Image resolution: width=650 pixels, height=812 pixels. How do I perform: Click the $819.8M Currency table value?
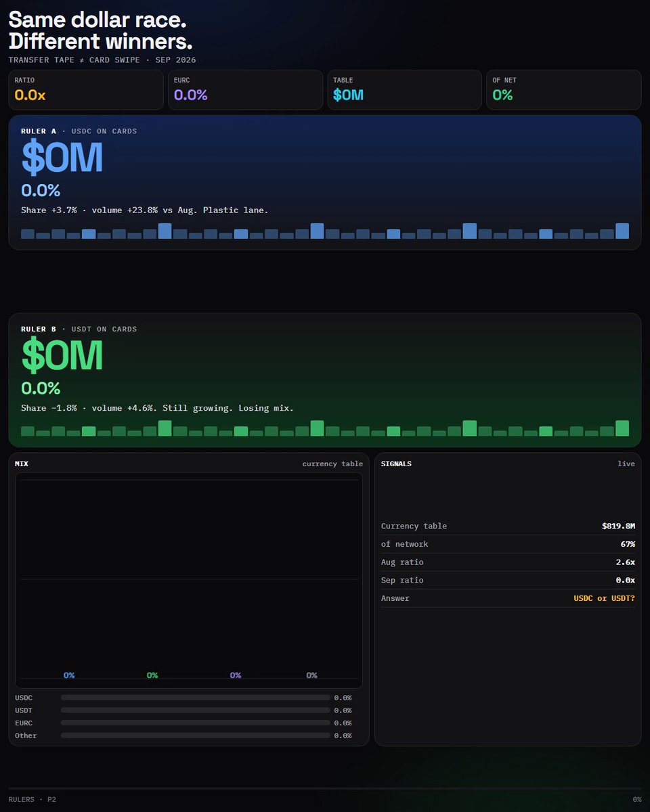(618, 526)
